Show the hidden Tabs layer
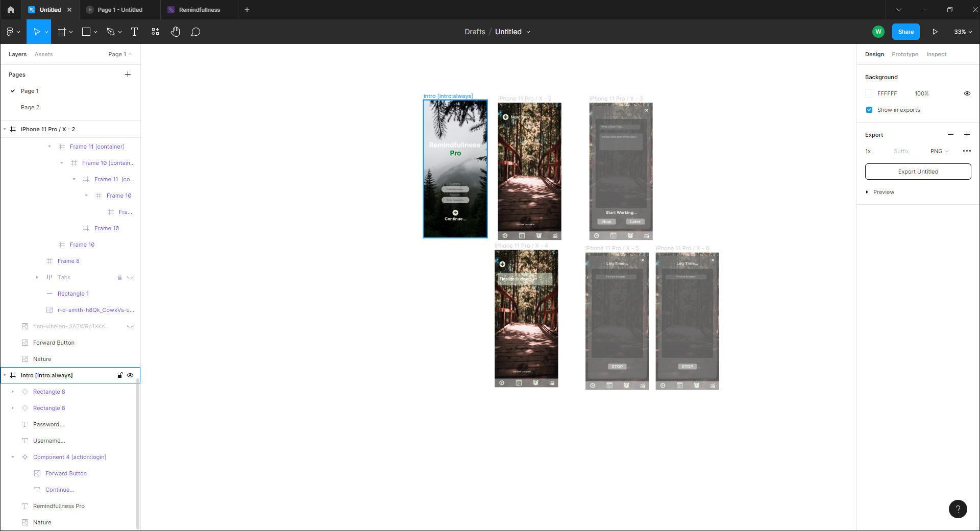980x531 pixels. click(130, 278)
